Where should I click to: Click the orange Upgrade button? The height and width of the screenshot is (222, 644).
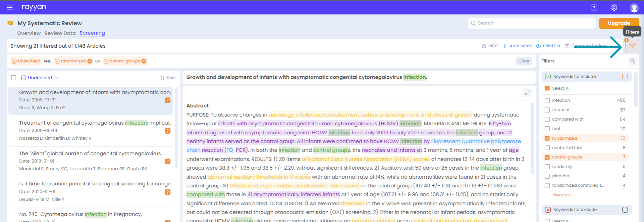click(x=619, y=23)
